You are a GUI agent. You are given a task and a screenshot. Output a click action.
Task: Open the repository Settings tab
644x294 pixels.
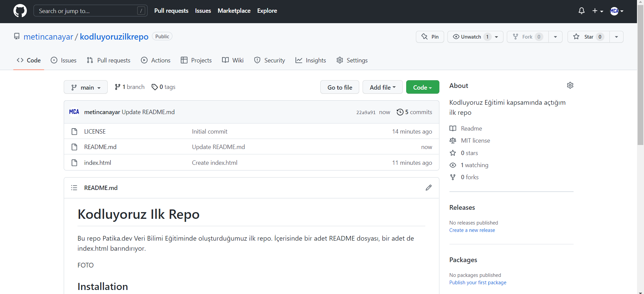coord(352,60)
